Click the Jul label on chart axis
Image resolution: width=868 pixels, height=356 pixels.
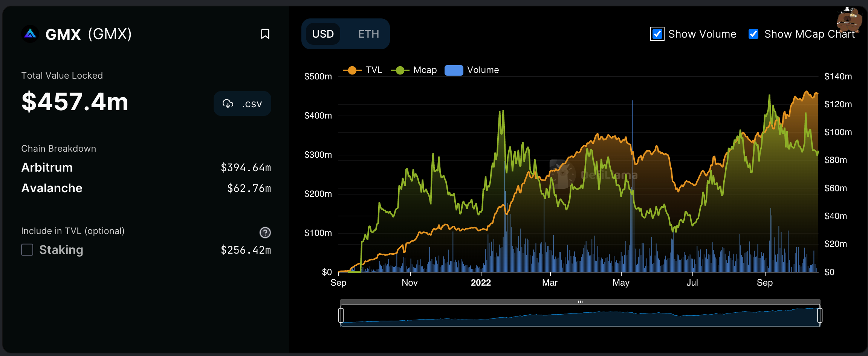tap(692, 283)
